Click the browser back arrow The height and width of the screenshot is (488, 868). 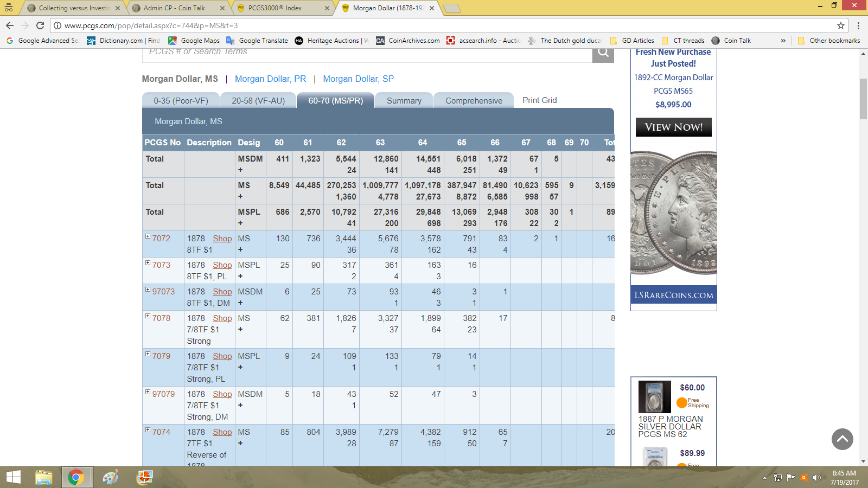pyautogui.click(x=10, y=25)
